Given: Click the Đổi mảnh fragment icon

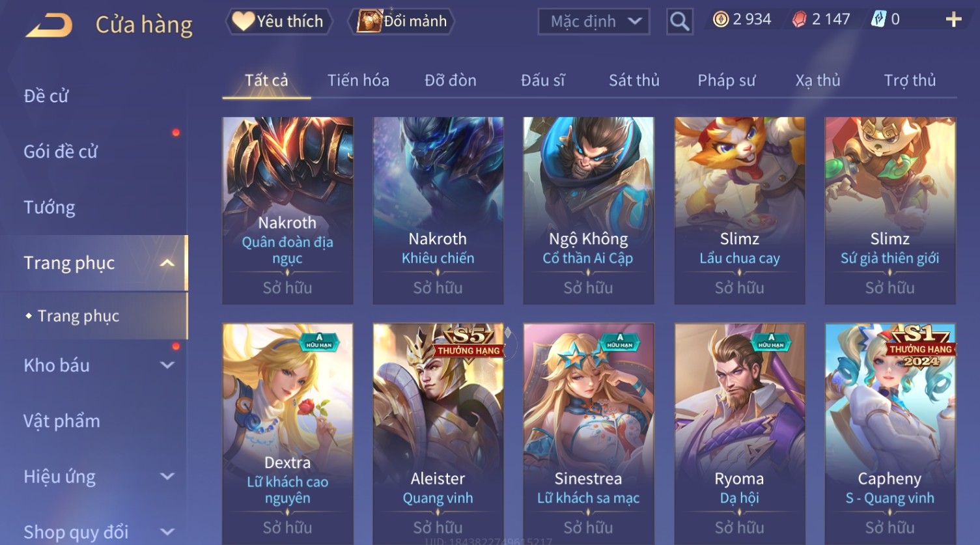Looking at the screenshot, I should click(369, 21).
